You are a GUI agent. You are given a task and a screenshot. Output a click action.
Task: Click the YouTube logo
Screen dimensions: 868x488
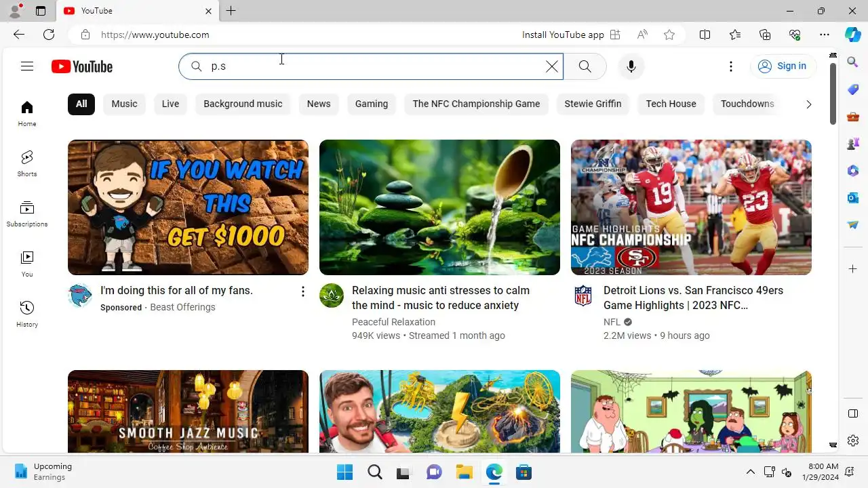click(x=82, y=66)
